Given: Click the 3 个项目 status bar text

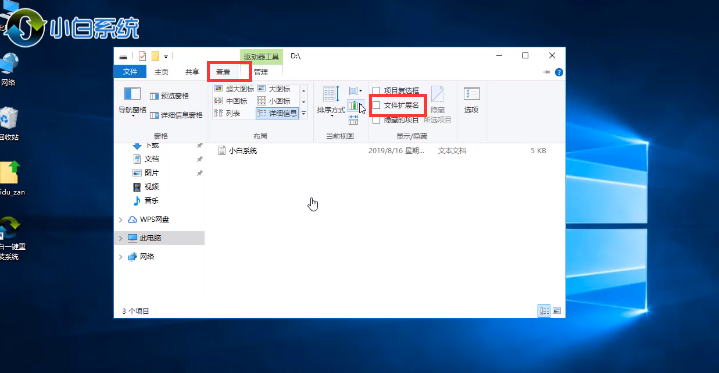Looking at the screenshot, I should [x=135, y=311].
